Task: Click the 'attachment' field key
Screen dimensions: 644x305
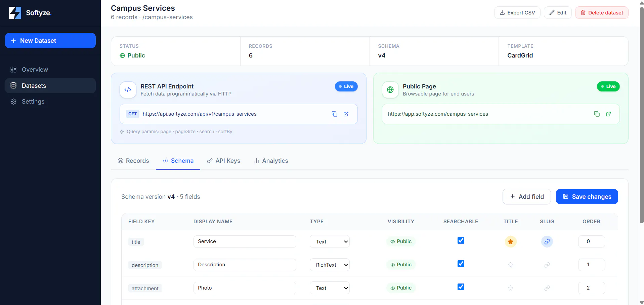Action: coord(145,289)
